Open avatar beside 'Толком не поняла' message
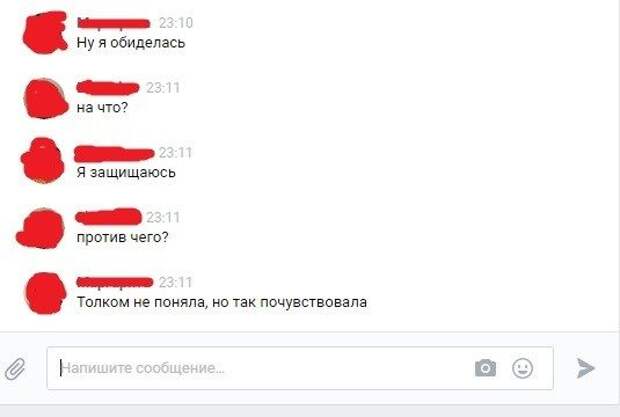The image size is (620, 417). pyautogui.click(x=46, y=293)
